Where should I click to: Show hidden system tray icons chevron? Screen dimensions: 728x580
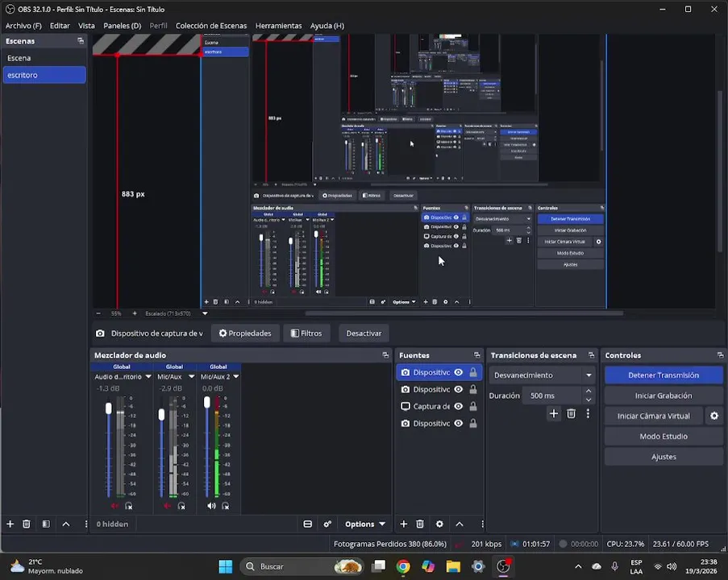(578, 566)
